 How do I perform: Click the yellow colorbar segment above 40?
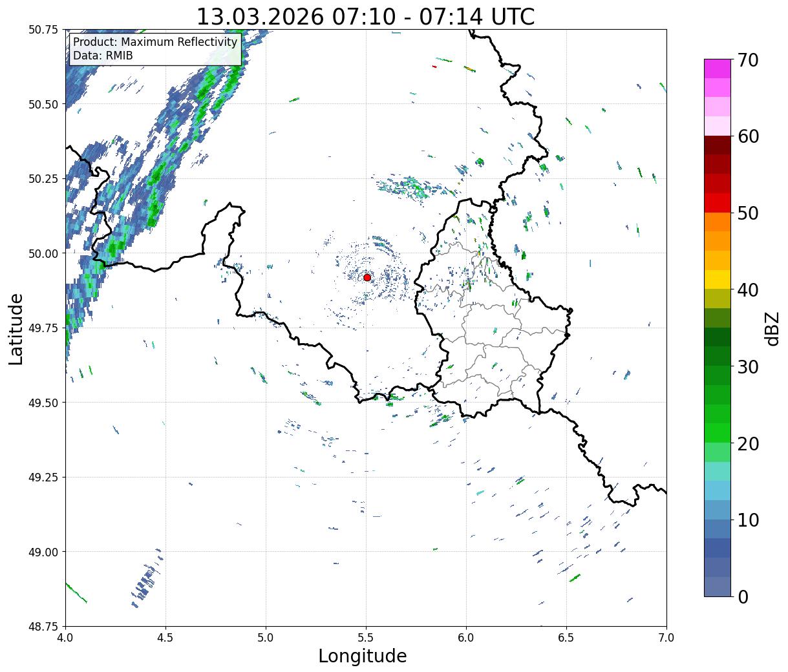pos(718,280)
